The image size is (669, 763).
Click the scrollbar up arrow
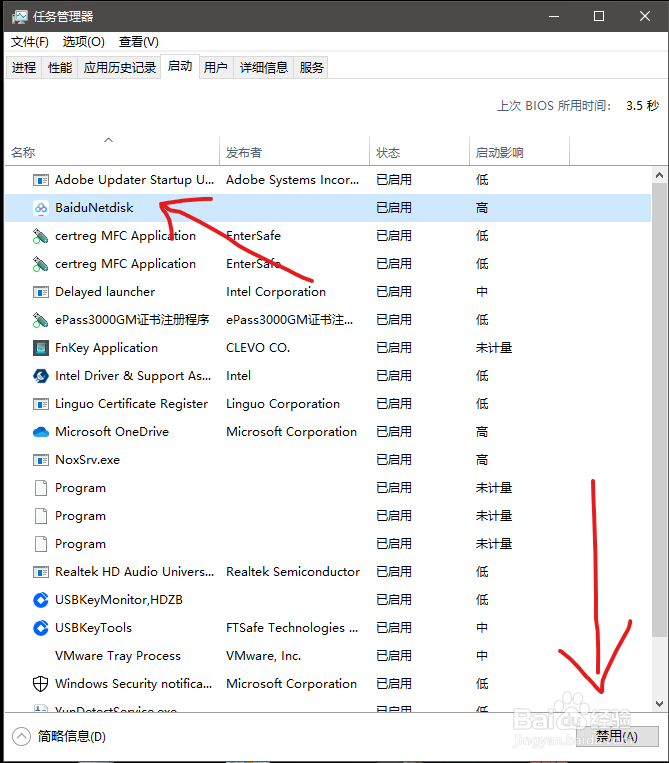[x=659, y=175]
